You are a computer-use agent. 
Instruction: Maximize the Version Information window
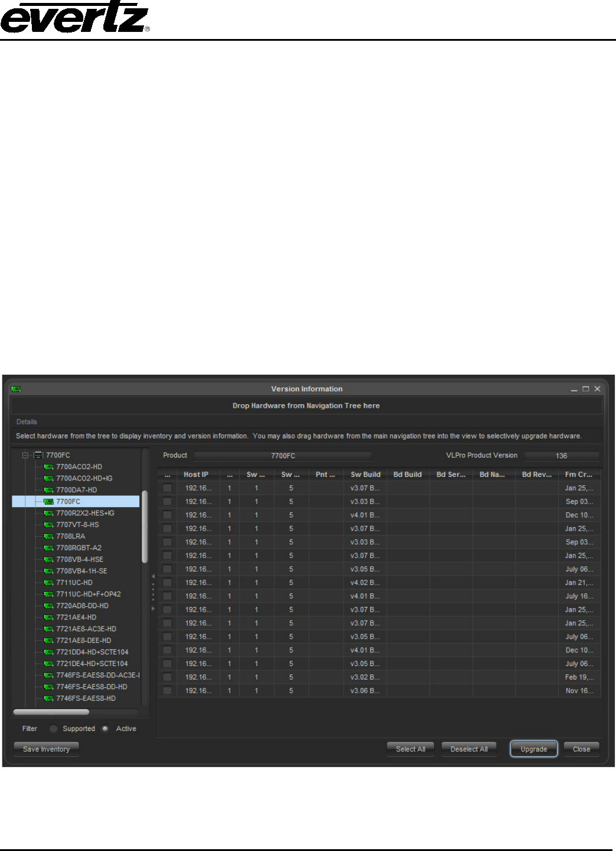pyautogui.click(x=586, y=389)
